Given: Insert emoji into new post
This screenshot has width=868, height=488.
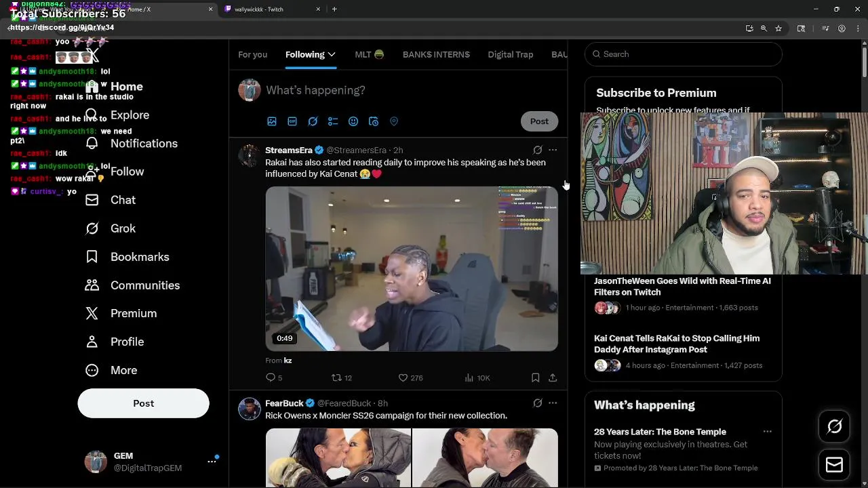Looking at the screenshot, I should tap(353, 121).
